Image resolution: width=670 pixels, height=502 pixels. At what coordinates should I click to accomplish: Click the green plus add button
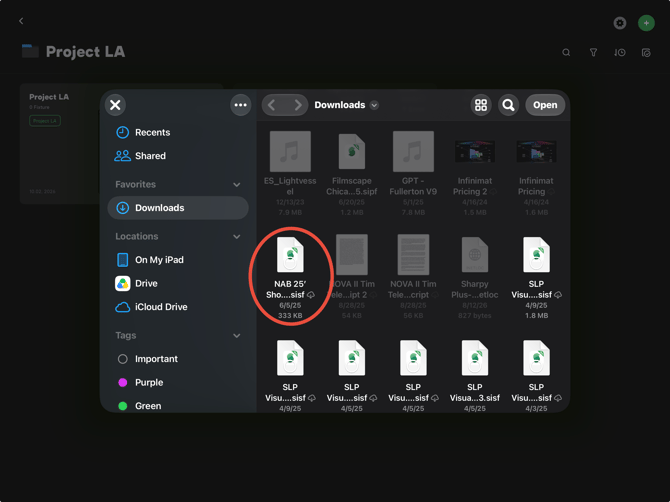point(646,23)
